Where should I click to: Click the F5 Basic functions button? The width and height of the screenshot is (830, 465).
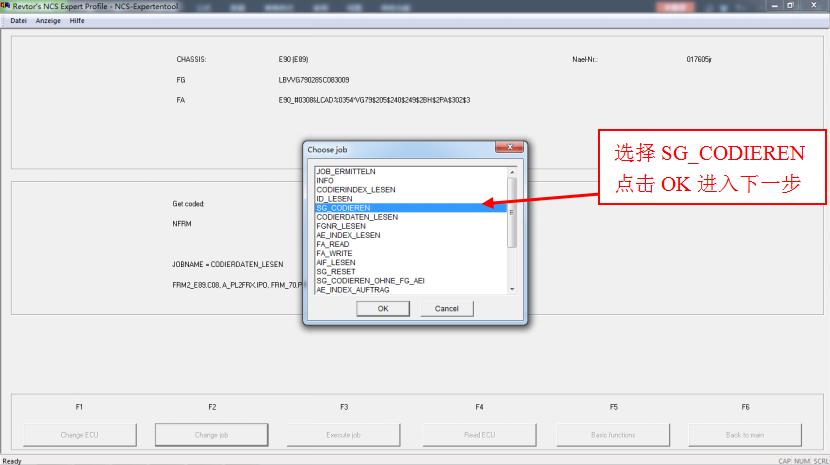[613, 435]
